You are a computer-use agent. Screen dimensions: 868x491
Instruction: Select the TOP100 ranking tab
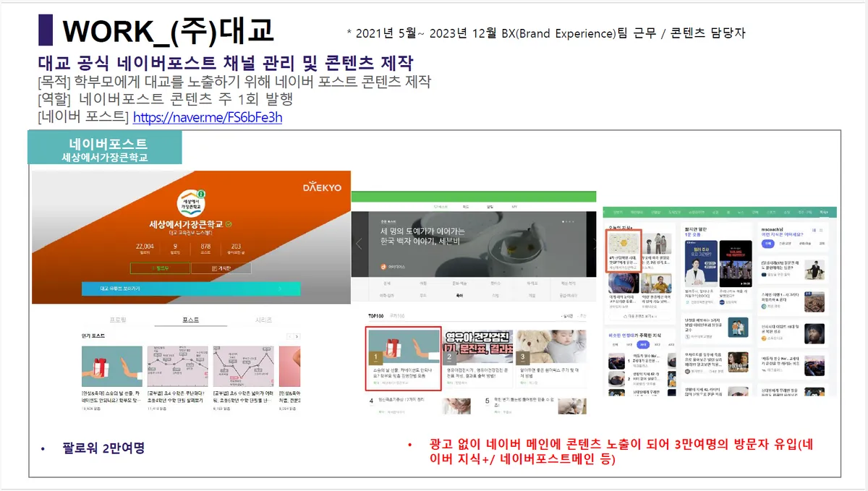375,316
